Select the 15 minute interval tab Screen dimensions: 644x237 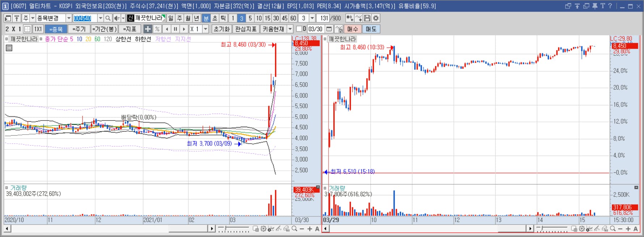point(267,18)
